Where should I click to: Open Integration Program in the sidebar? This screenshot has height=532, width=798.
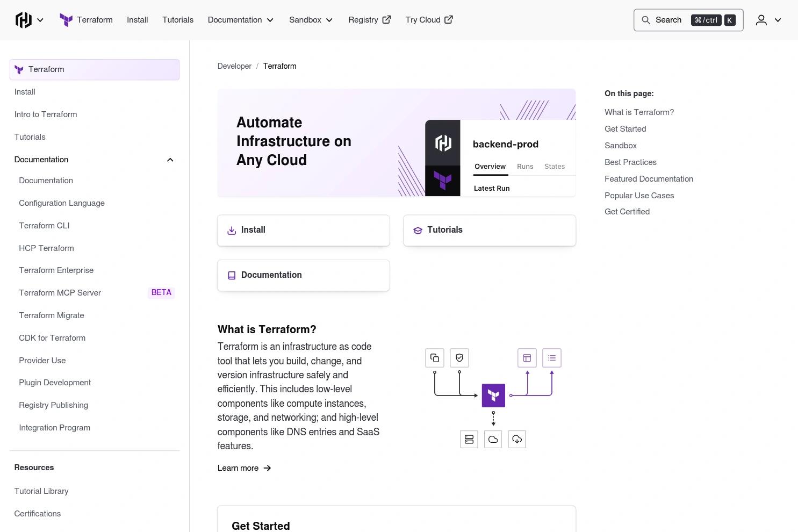[x=55, y=428]
